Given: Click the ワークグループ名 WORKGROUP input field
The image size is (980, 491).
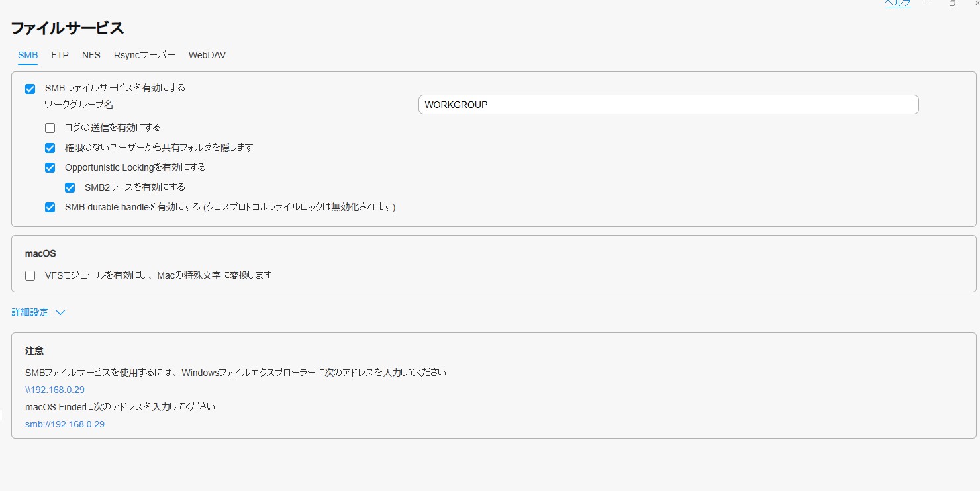Looking at the screenshot, I should 668,105.
